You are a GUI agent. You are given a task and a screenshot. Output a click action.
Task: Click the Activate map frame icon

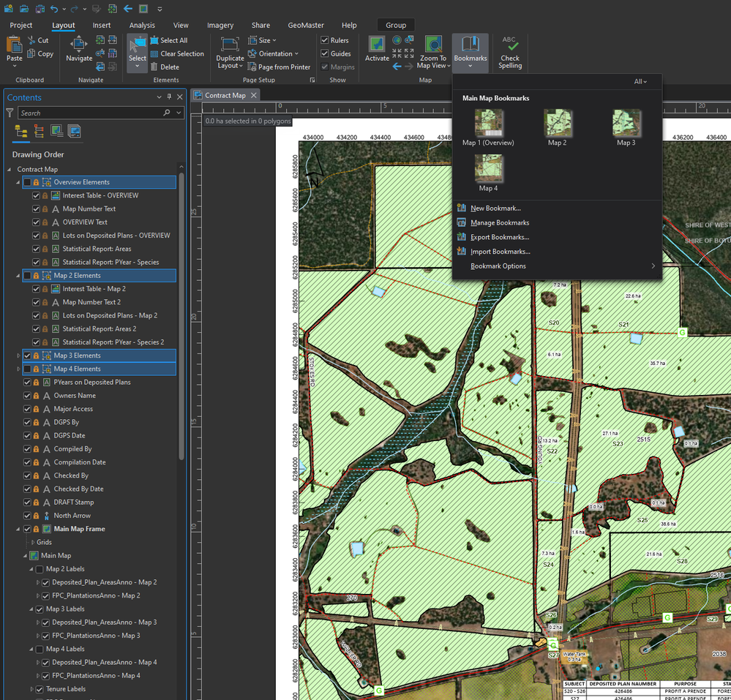tap(377, 45)
